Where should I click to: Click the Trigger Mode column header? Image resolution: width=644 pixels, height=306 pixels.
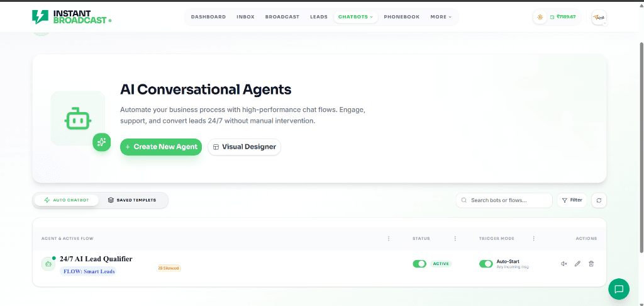tap(497, 239)
